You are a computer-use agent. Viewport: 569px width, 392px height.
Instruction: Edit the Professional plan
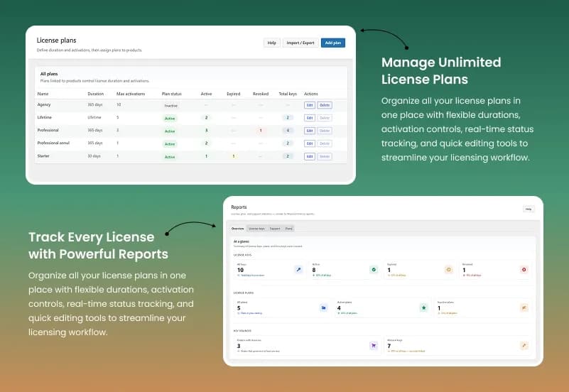[310, 131]
